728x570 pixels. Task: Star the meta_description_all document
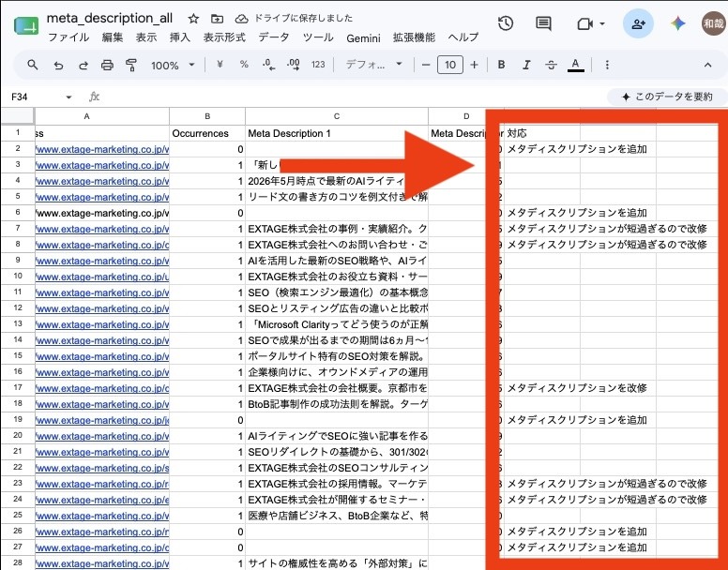tap(193, 19)
